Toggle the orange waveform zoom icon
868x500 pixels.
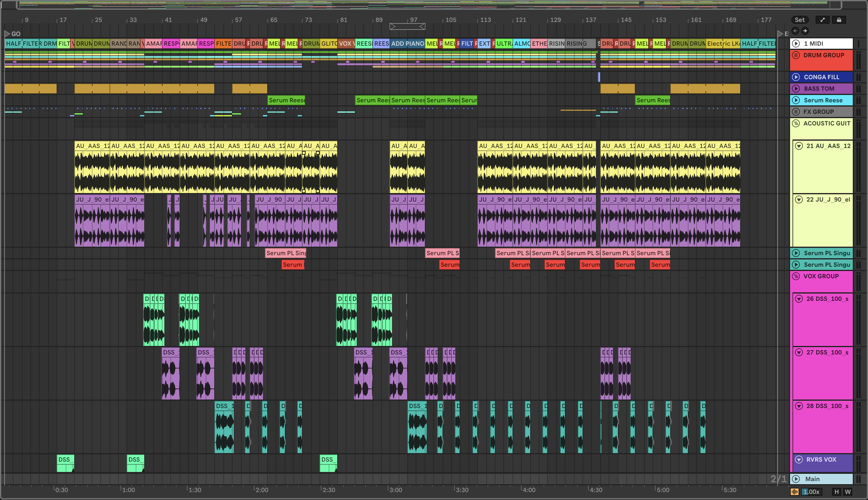coord(794,492)
